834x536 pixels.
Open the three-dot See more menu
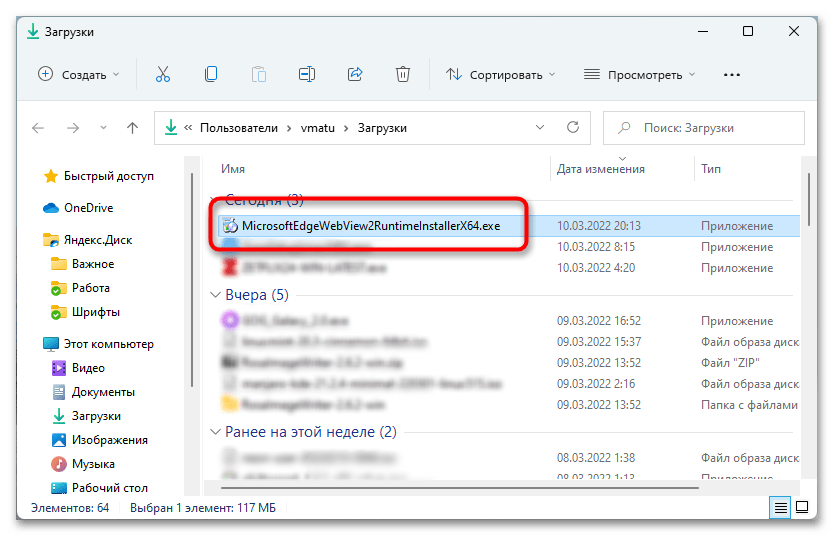coord(732,74)
